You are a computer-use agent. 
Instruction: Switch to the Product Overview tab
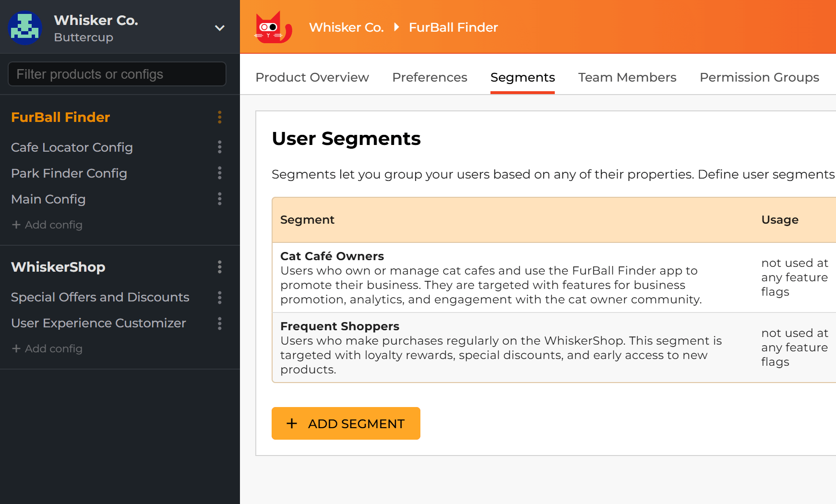pos(312,77)
